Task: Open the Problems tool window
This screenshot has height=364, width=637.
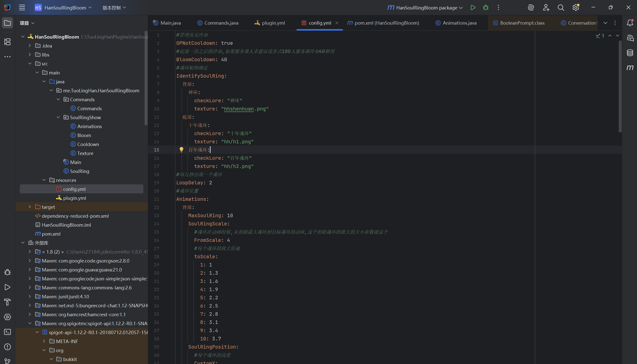Action: click(7, 347)
